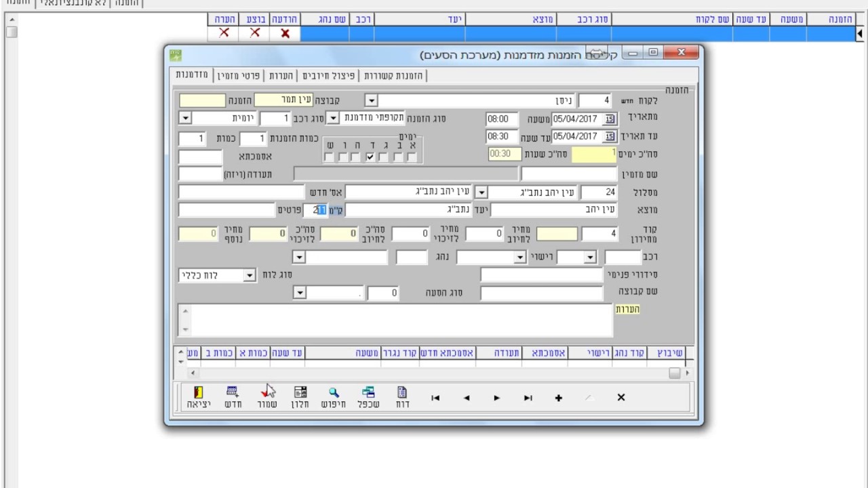Go to previous record arrow
Image resolution: width=868 pixels, height=488 pixels.
(x=467, y=398)
